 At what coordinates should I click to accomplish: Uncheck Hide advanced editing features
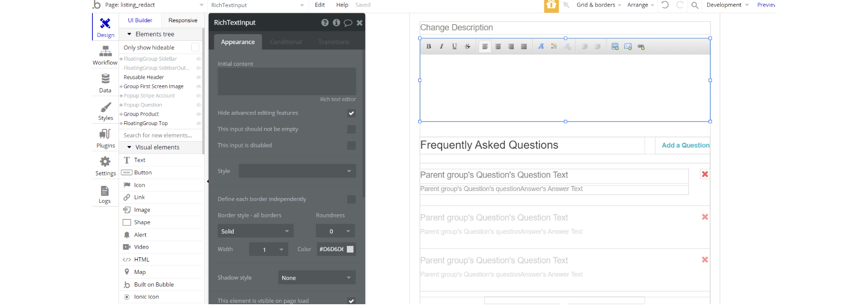pyautogui.click(x=351, y=113)
